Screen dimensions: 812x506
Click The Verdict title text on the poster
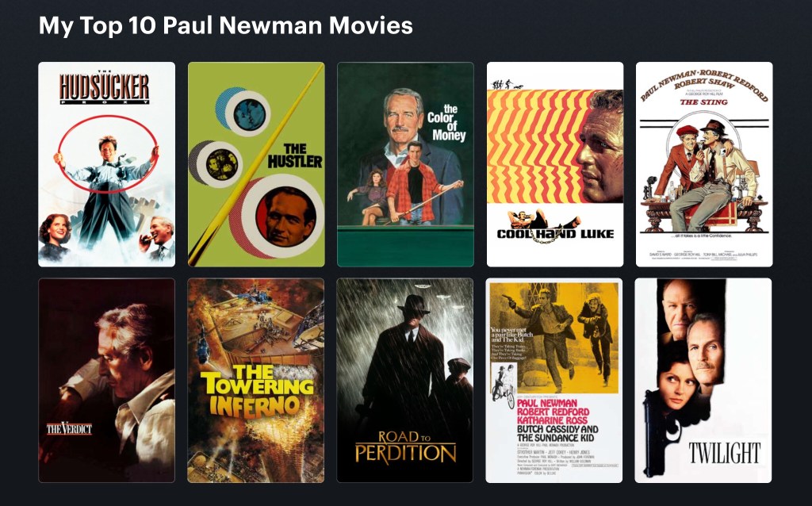[x=70, y=428]
